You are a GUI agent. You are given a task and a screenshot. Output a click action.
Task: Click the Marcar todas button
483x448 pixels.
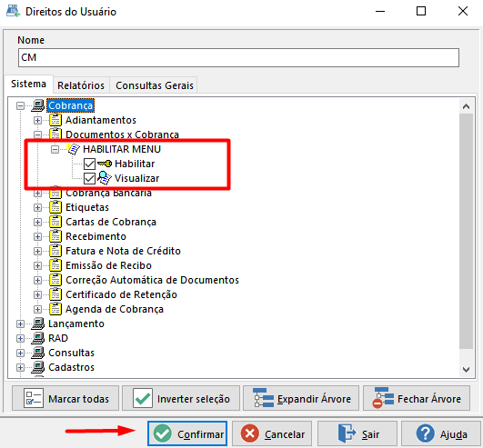point(65,398)
